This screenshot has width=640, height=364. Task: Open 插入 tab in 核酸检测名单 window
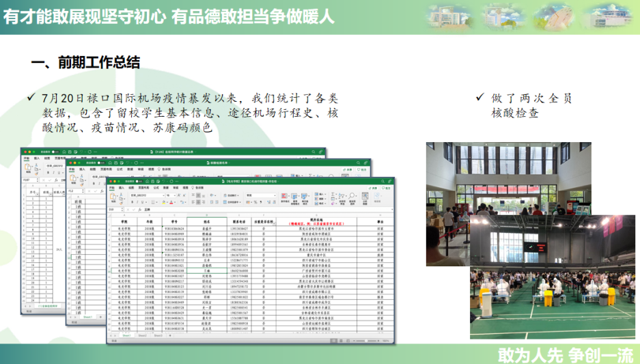(82, 169)
